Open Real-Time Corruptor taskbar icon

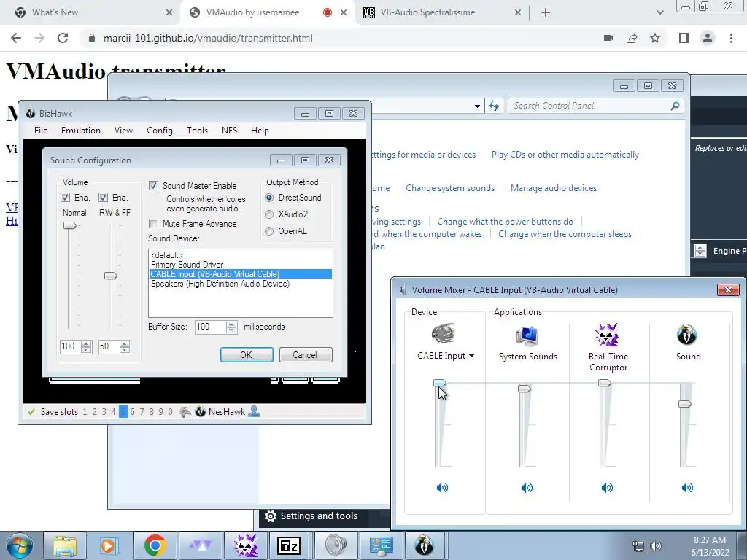point(246,545)
